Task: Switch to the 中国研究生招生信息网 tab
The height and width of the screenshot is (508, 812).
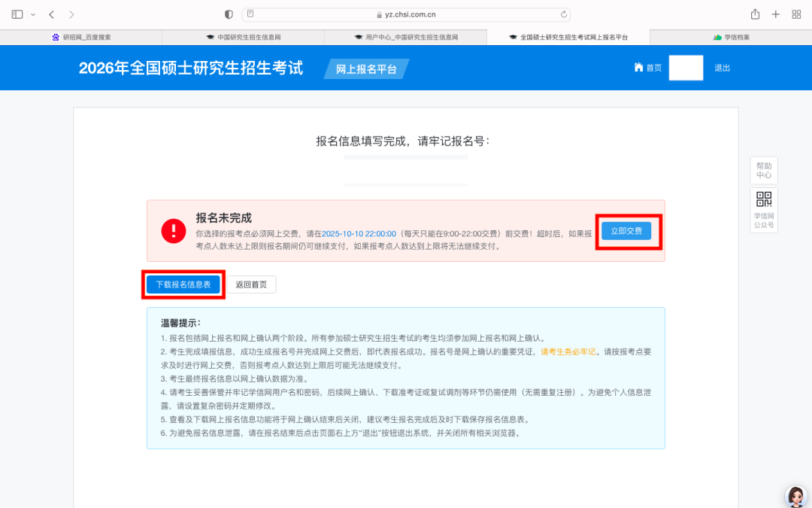Action: pos(244,37)
